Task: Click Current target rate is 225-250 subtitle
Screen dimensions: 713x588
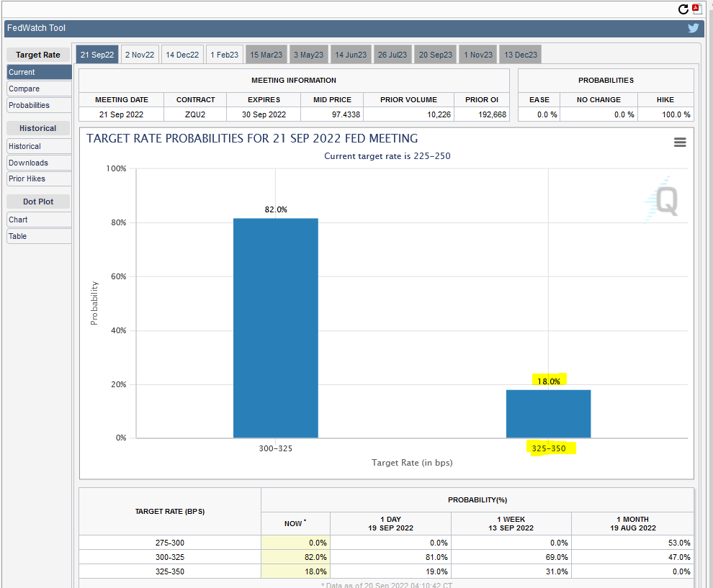Action: 387,156
